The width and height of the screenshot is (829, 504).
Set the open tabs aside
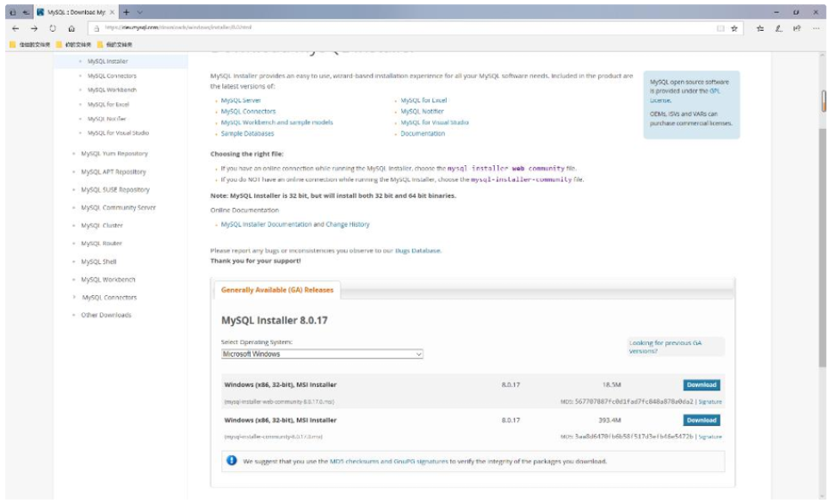pos(25,12)
